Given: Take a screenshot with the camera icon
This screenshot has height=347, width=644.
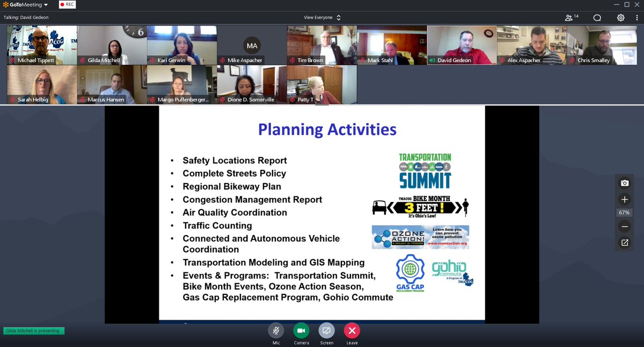Looking at the screenshot, I should coord(625,183).
